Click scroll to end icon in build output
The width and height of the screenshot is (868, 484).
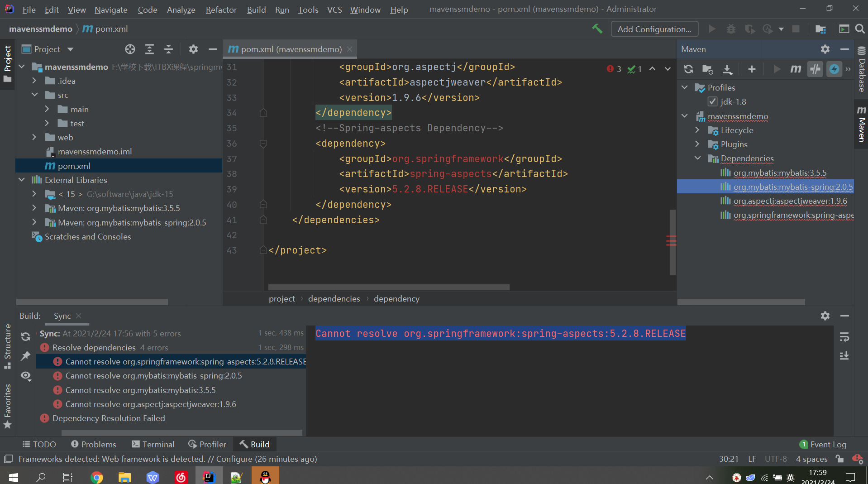844,356
